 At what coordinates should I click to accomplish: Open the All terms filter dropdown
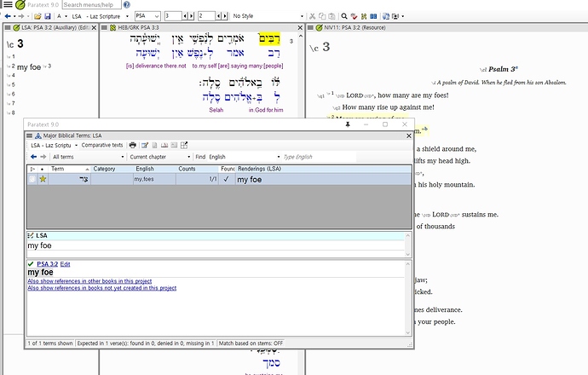[88, 157]
